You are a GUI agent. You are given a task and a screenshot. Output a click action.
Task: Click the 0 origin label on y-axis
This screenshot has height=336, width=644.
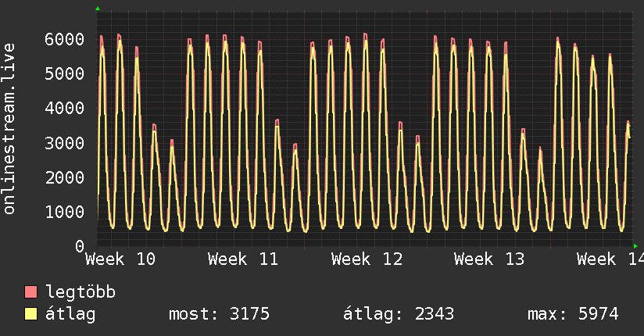(x=79, y=246)
